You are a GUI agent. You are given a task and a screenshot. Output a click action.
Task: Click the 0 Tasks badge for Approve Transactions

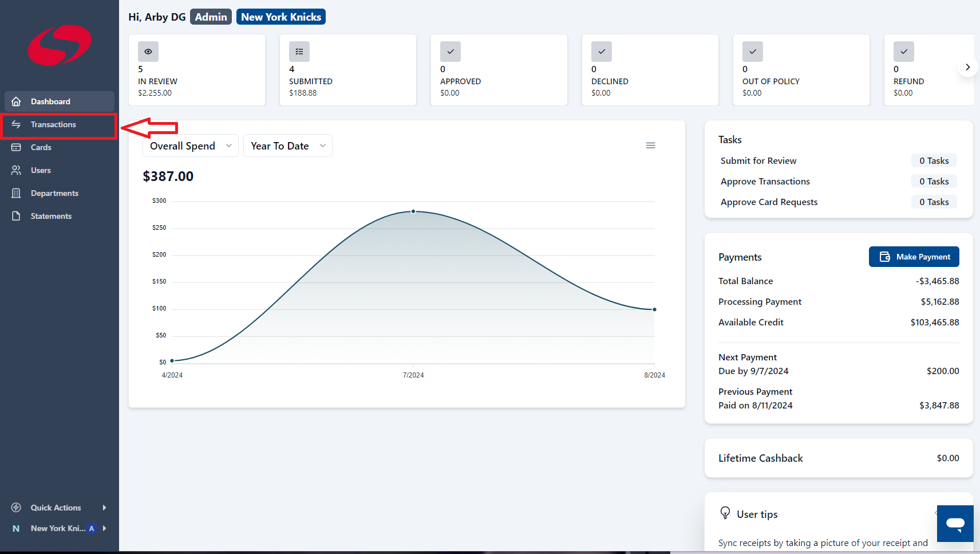[x=934, y=182]
